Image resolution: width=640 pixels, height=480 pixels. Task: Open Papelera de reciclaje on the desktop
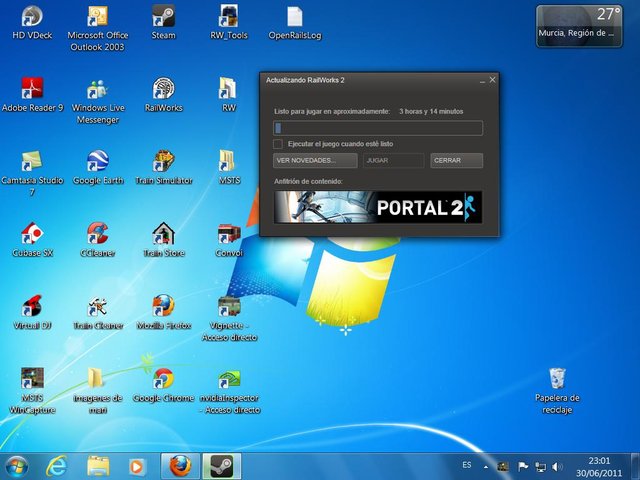[557, 380]
